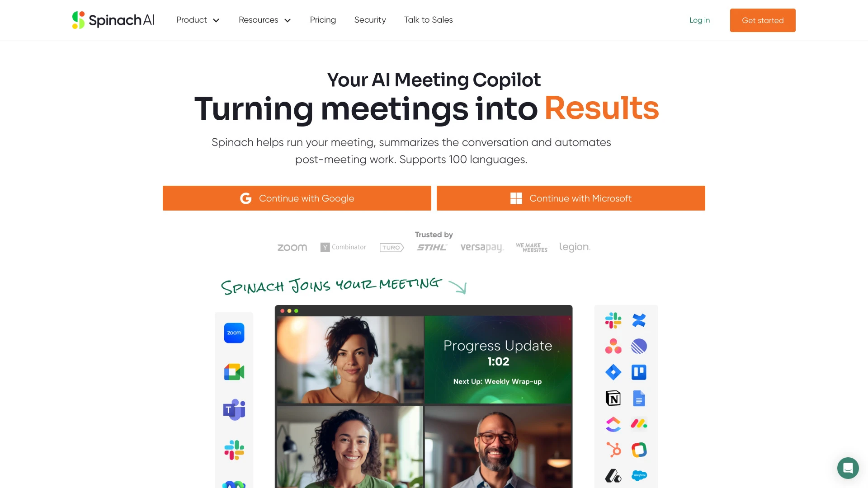Viewport: 868px width, 488px height.
Task: Click the Pricing menu item
Action: click(322, 20)
